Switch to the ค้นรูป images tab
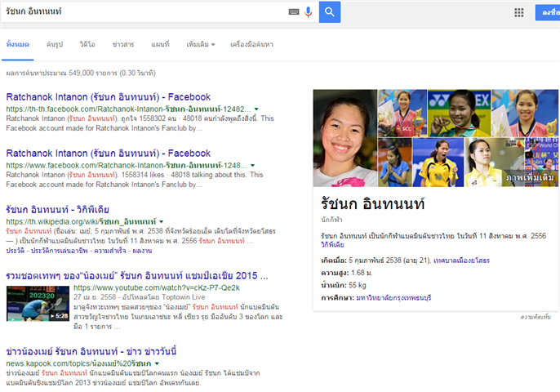This screenshot has height=392, width=560. pos(55,44)
